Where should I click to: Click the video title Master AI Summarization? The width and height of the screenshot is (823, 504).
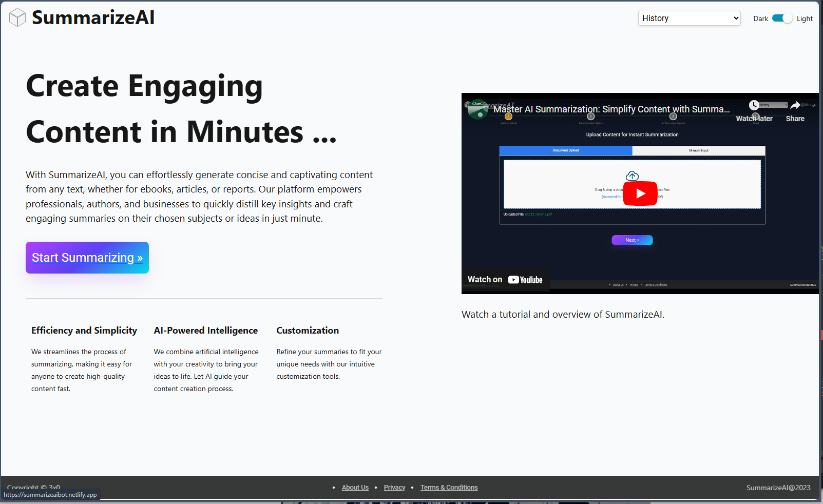611,109
